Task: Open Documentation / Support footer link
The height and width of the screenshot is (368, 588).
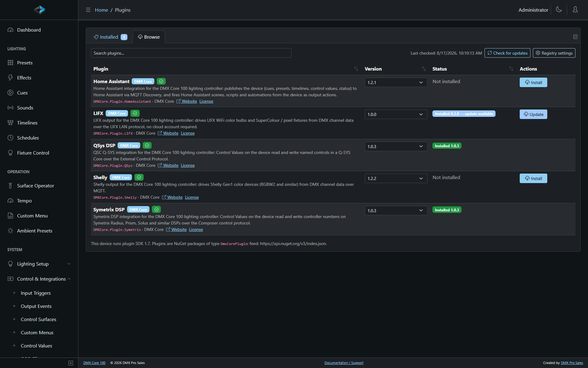Action: pyautogui.click(x=344, y=363)
